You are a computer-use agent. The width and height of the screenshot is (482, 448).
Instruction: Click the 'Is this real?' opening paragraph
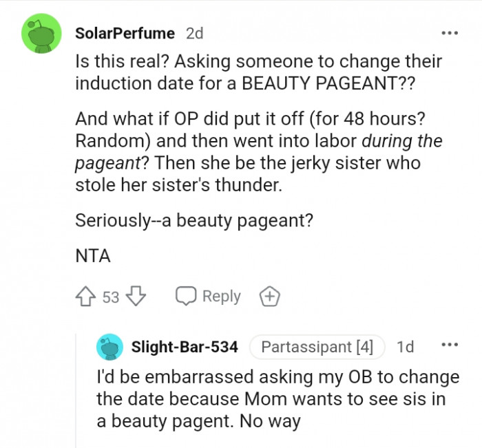[x=258, y=71]
